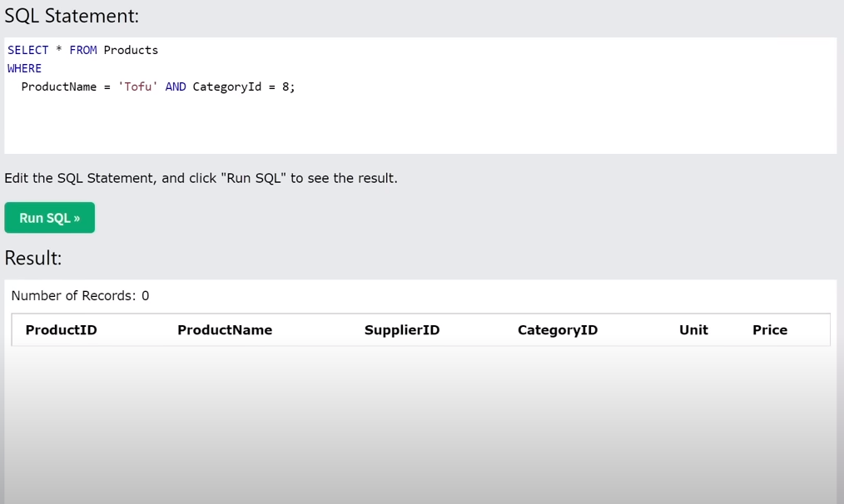844x504 pixels.
Task: Click the Products table name in the query
Action: tap(131, 50)
